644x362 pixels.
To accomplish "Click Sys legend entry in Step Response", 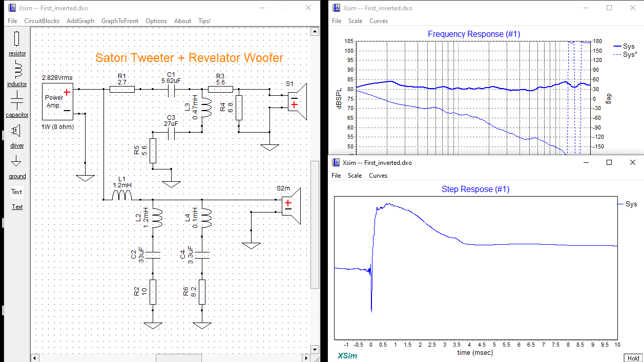I will tap(626, 204).
